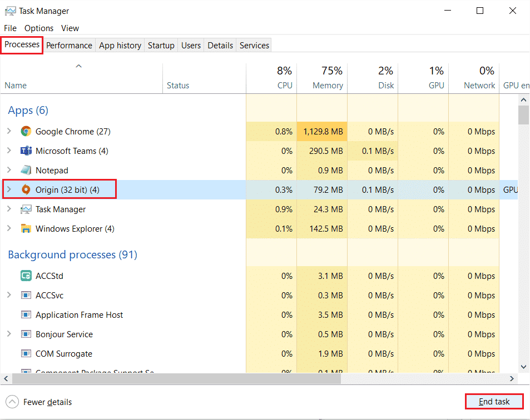Click the horizontal scrollbar thumb

[176, 379]
